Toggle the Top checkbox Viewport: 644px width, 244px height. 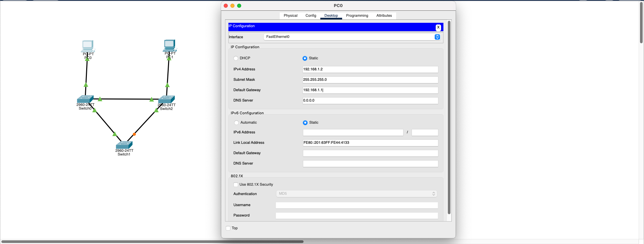coord(228,228)
